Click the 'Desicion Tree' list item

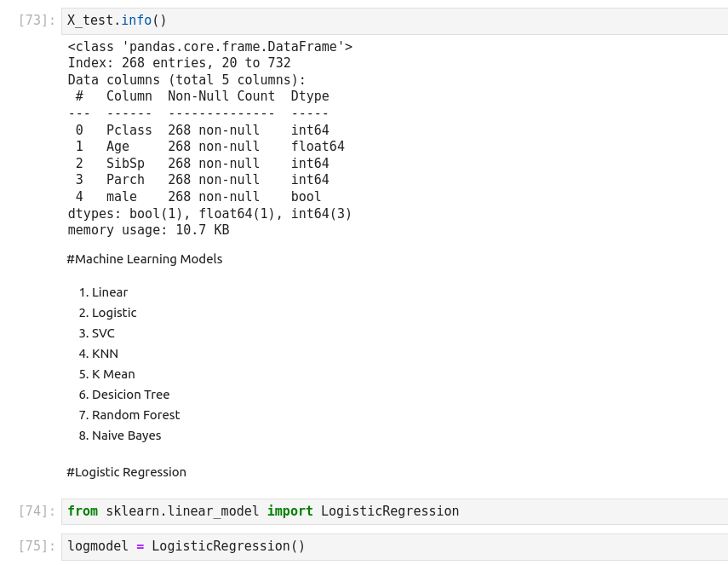point(130,395)
